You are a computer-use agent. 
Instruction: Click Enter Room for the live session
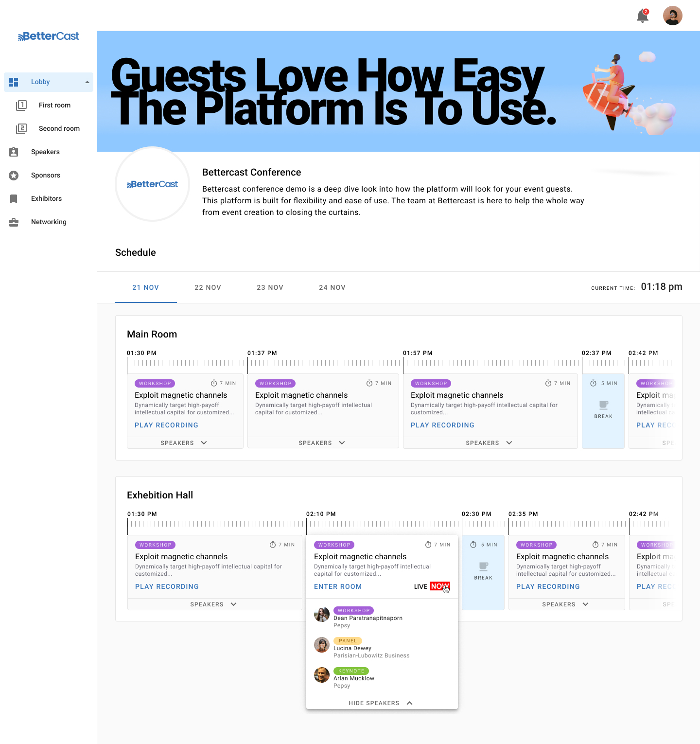(337, 586)
